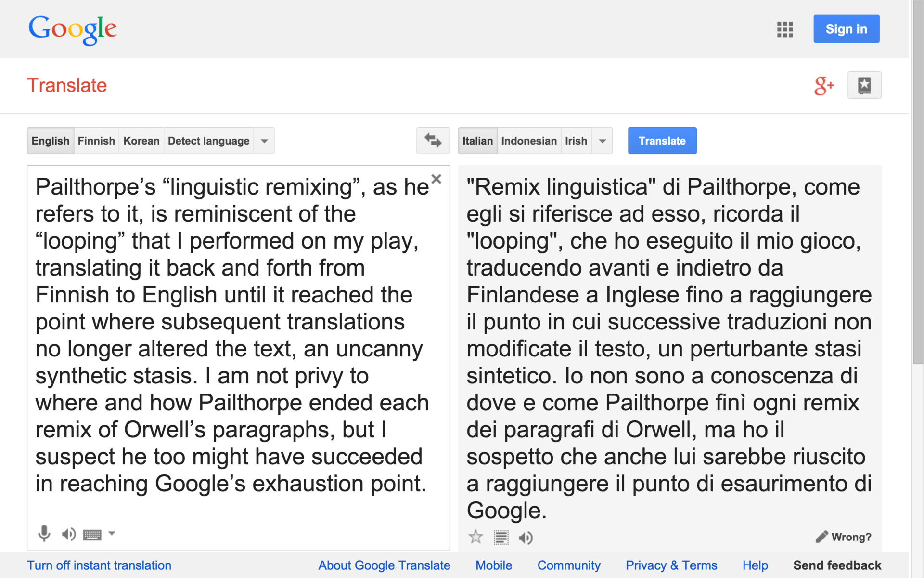
Task: Swap source and target languages
Action: tap(433, 141)
